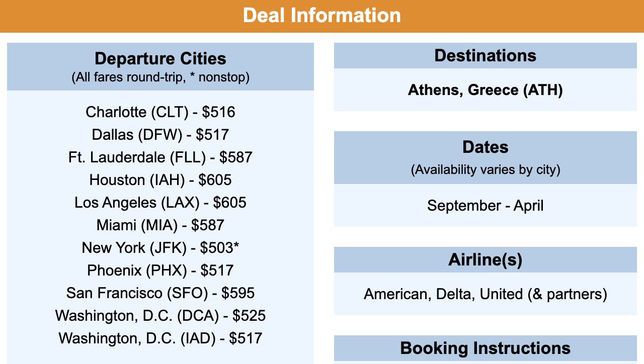
Task: Choose the Houston (IAH) - $605 fare
Action: pyautogui.click(x=160, y=179)
